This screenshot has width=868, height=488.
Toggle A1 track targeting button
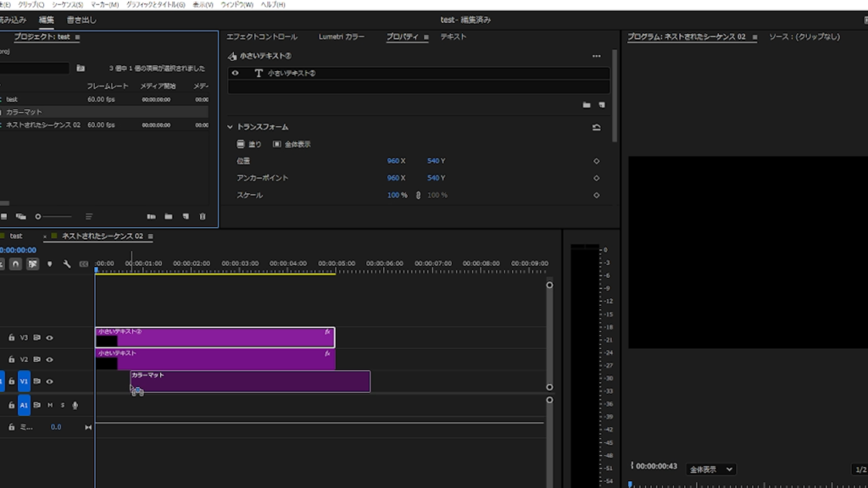tap(24, 406)
